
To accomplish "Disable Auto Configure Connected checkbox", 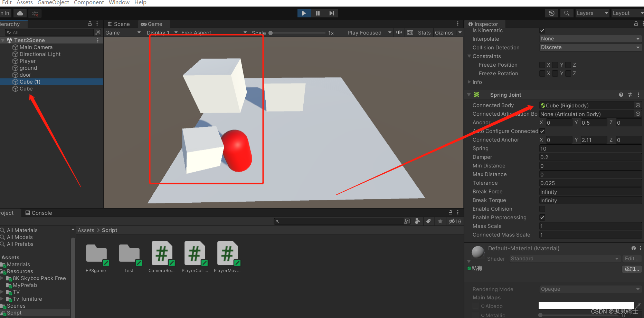I will (542, 131).
